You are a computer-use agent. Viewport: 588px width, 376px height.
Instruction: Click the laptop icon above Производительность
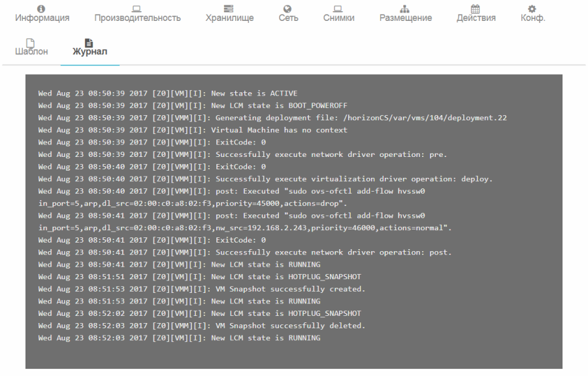(137, 9)
